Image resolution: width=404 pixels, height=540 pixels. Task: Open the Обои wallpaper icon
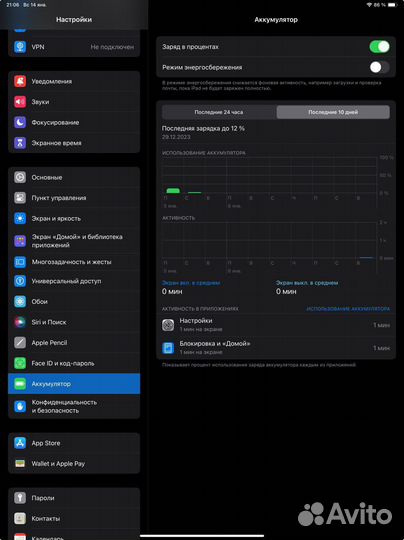tap(20, 302)
